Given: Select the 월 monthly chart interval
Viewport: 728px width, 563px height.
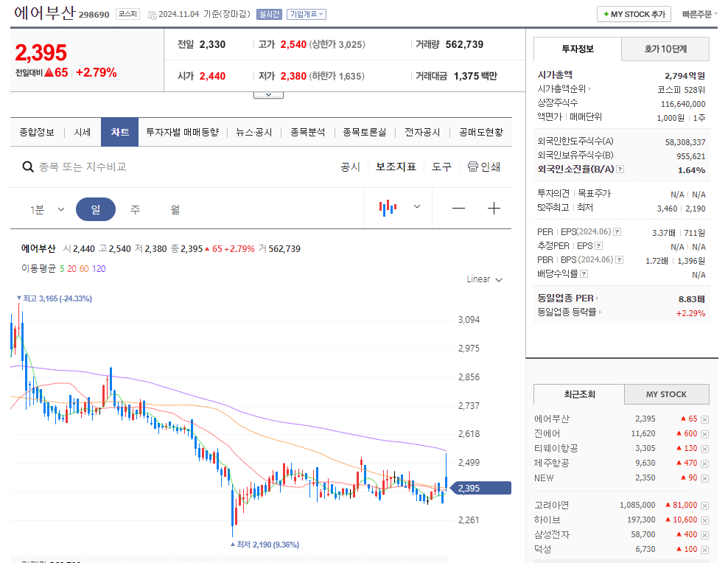Looking at the screenshot, I should tap(175, 209).
